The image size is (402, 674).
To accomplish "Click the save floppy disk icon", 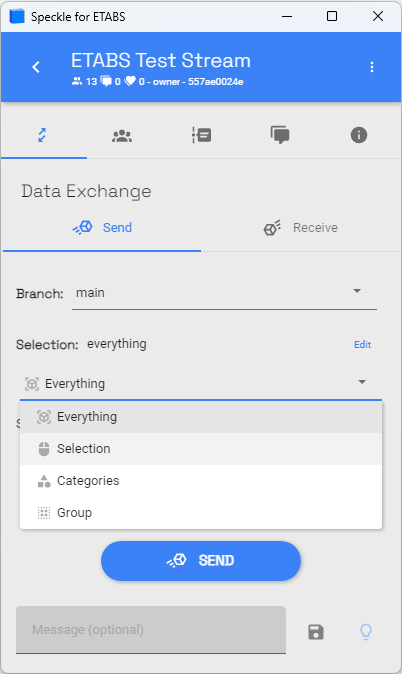I will [316, 632].
